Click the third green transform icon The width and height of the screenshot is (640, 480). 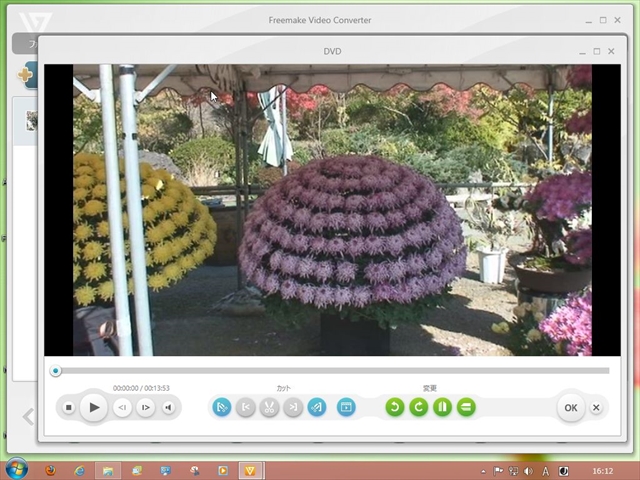(442, 407)
